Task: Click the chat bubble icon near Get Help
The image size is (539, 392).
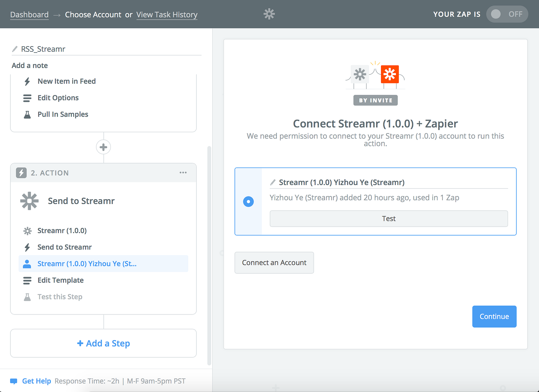Action: (x=14, y=381)
